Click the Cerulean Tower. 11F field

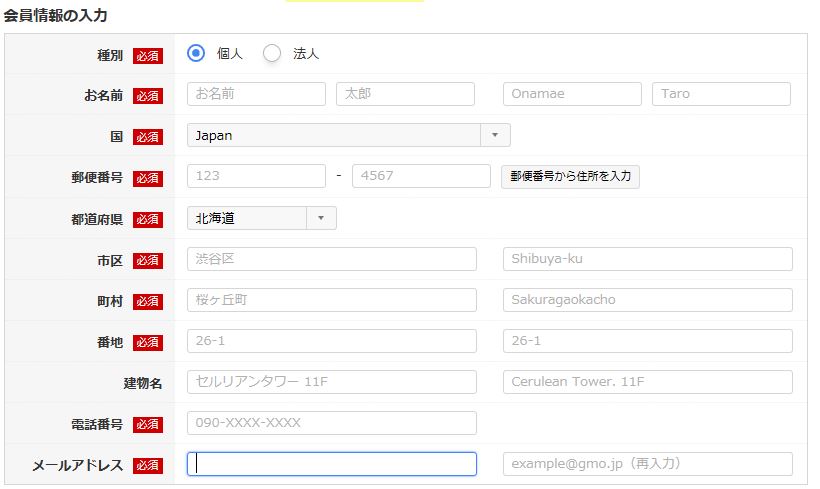pos(647,382)
